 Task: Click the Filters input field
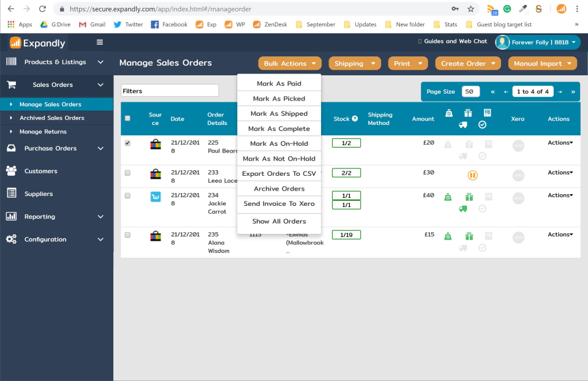[170, 90]
